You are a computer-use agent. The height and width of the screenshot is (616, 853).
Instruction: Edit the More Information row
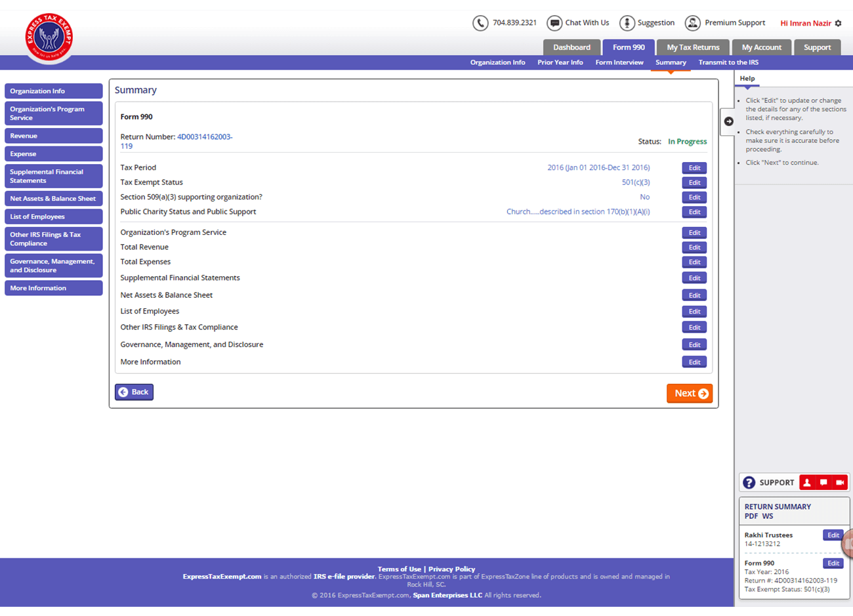(x=694, y=362)
